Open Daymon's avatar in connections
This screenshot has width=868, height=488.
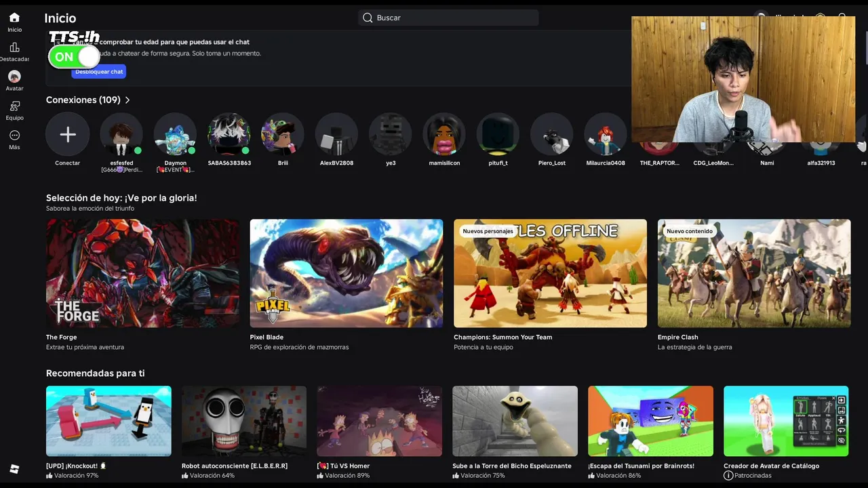click(x=175, y=134)
